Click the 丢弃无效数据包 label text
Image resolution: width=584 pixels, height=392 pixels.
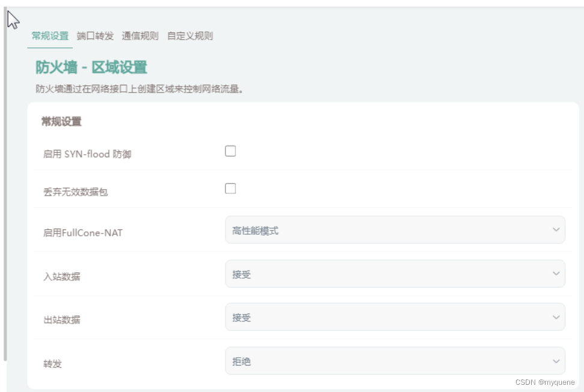tap(76, 192)
